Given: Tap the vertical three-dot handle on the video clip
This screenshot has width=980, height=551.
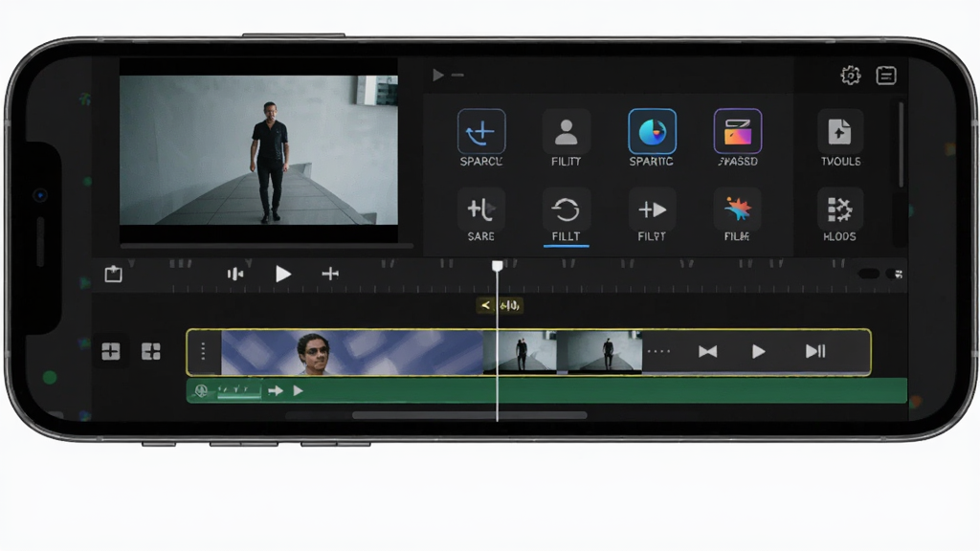Looking at the screenshot, I should [x=203, y=351].
